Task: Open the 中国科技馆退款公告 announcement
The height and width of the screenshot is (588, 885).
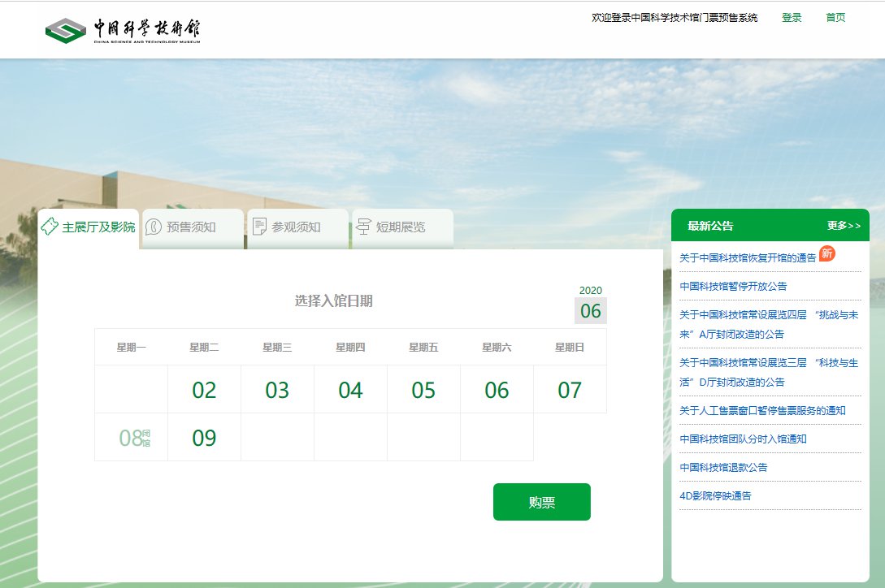Action: coord(723,468)
